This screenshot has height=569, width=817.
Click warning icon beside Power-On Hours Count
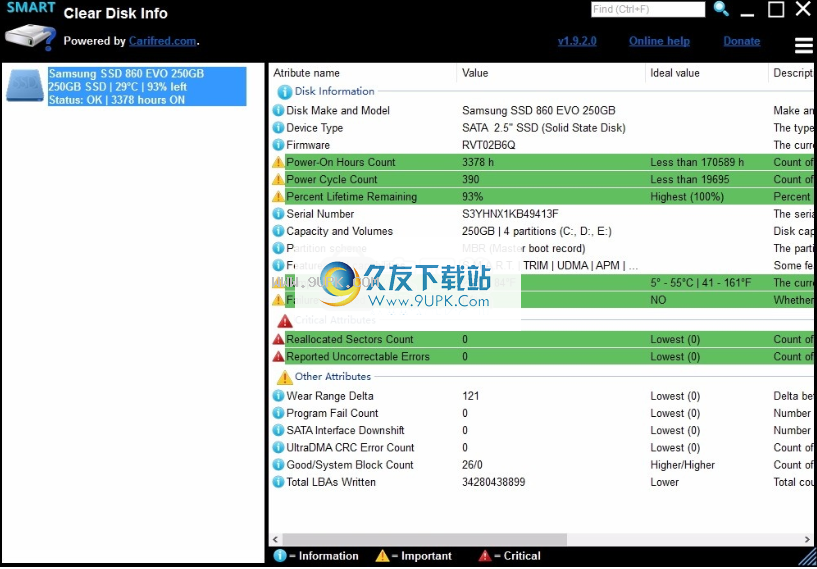point(278,162)
